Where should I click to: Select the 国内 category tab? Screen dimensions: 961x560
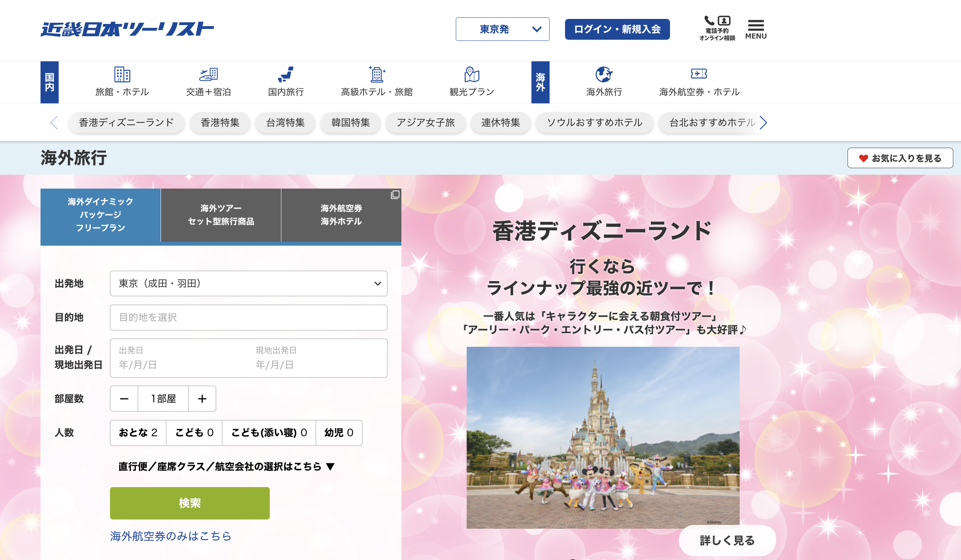click(x=49, y=82)
